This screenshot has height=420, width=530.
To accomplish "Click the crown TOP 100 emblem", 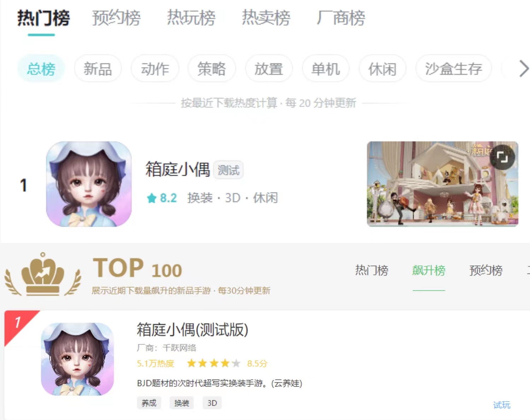I will [x=43, y=275].
